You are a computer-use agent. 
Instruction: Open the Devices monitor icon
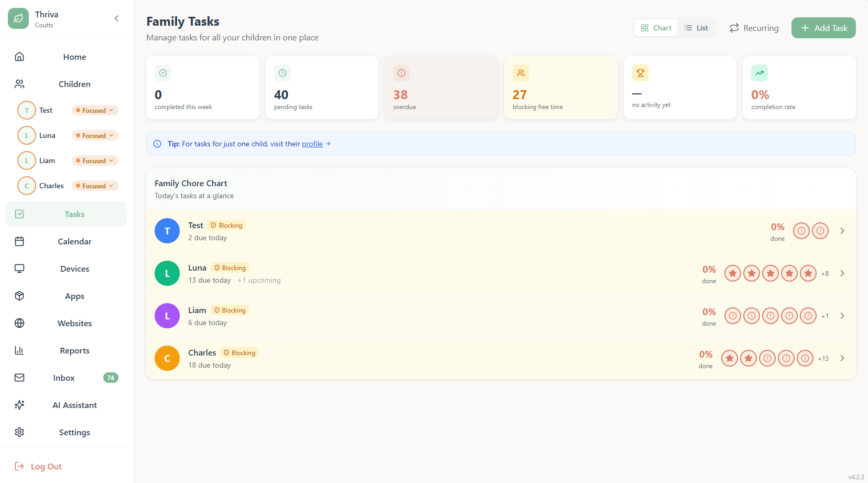[x=19, y=269]
